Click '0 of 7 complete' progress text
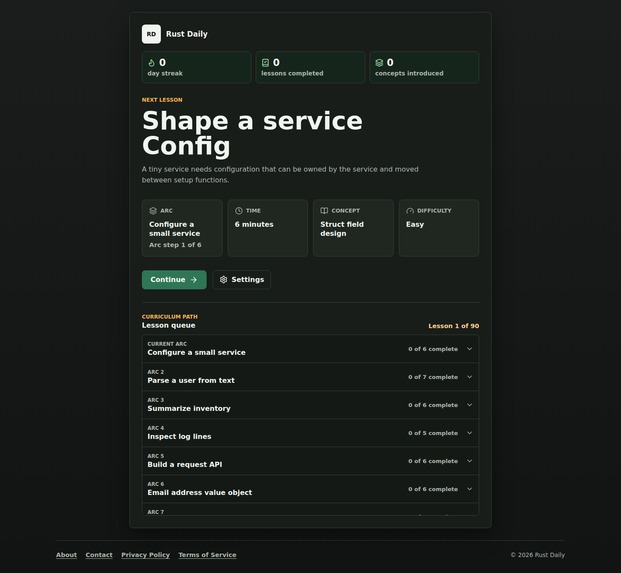Image resolution: width=621 pixels, height=573 pixels. [x=433, y=377]
